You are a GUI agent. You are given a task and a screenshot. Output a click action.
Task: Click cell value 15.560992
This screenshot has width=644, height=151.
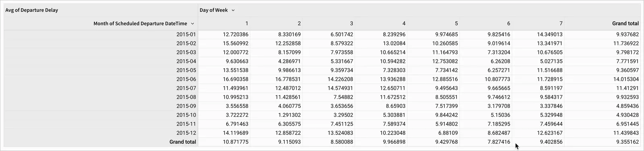pyautogui.click(x=235, y=43)
